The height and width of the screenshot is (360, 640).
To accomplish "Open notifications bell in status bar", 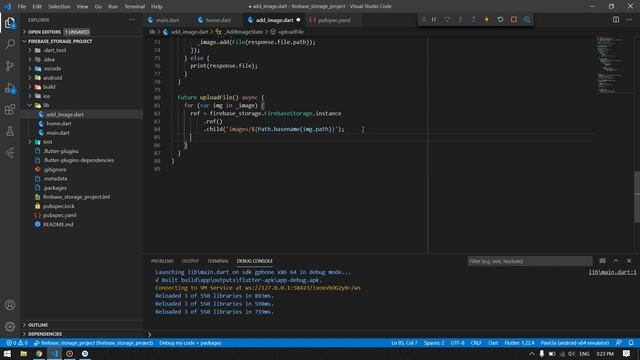I will click(x=631, y=343).
